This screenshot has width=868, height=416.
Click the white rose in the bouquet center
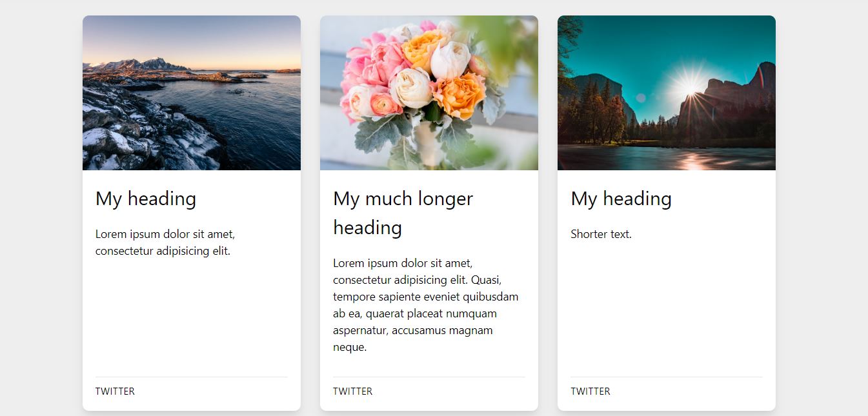411,88
